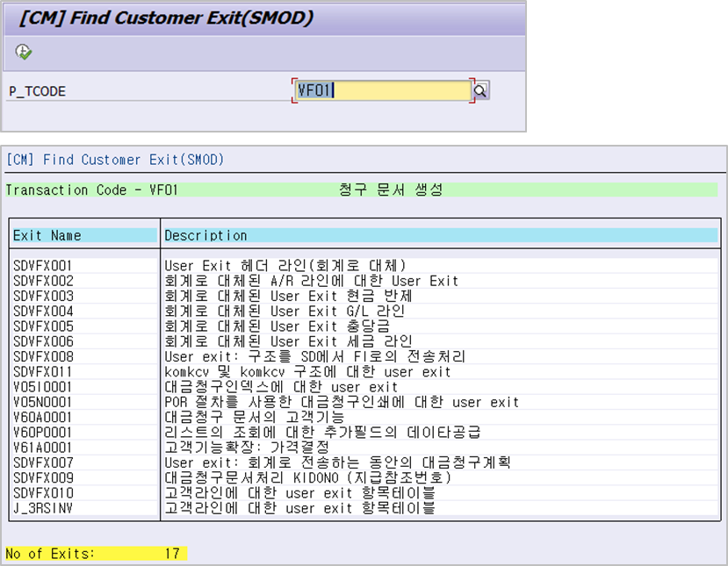This screenshot has height=566, width=728.
Task: Open search help for P_TCODE field
Action: coord(480,90)
